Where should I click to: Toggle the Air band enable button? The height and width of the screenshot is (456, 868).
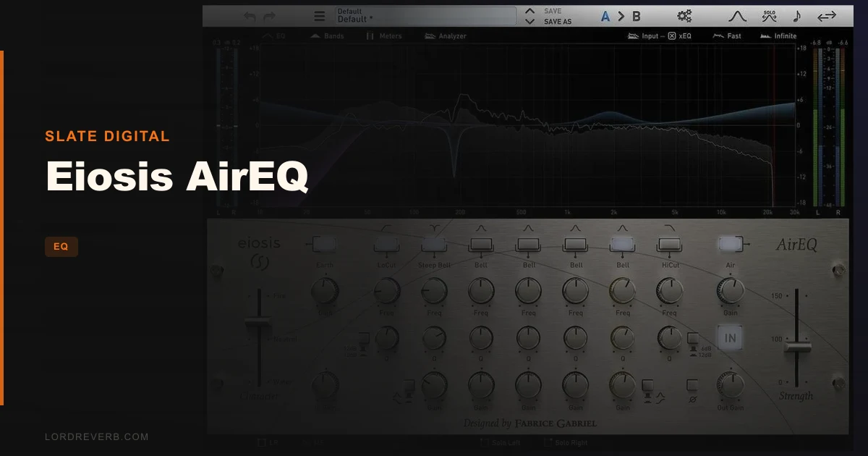(x=731, y=245)
